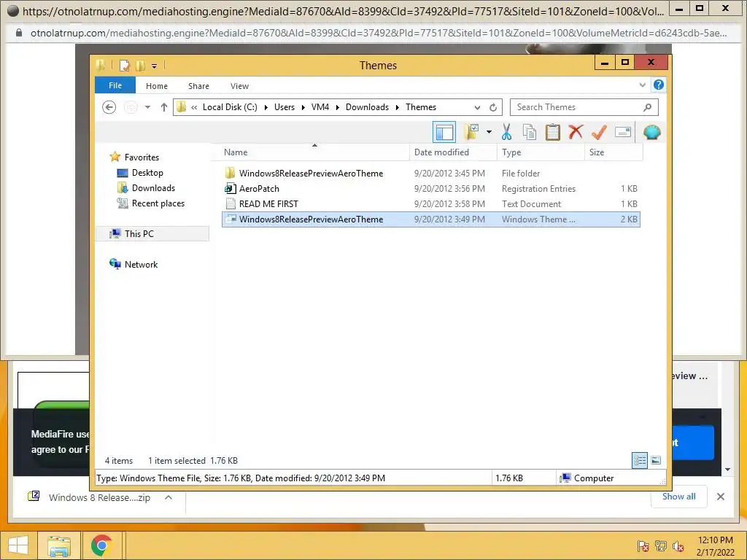
Task: Select the READ ME FIRST text document
Action: (430, 204)
